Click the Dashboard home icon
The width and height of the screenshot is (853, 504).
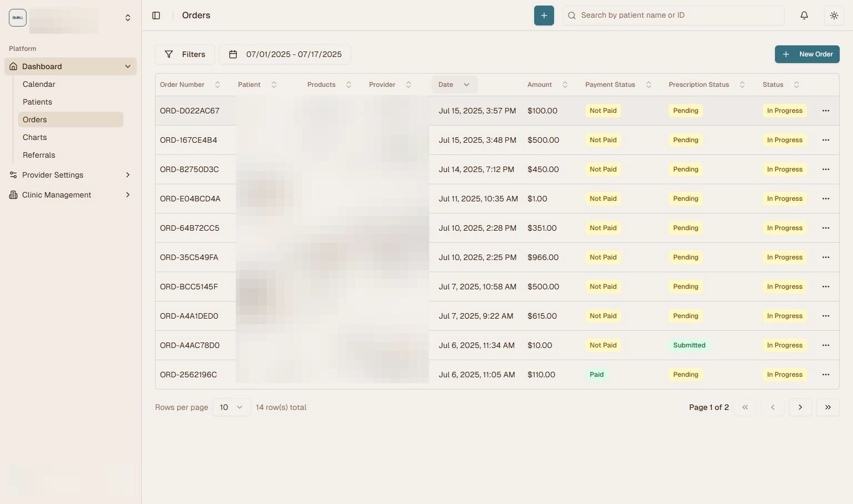pyautogui.click(x=13, y=66)
